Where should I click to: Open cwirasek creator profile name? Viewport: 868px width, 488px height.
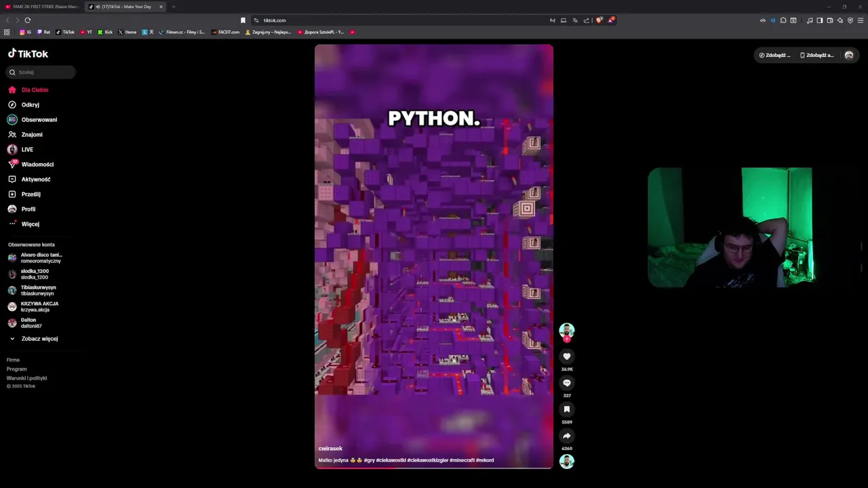(330, 449)
